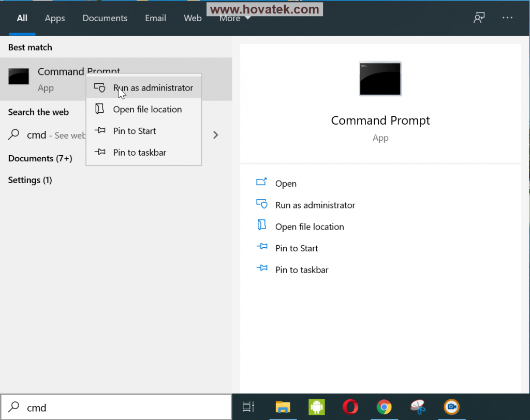The width and height of the screenshot is (530, 420).
Task: Open the three-dots options menu
Action: coord(507,18)
